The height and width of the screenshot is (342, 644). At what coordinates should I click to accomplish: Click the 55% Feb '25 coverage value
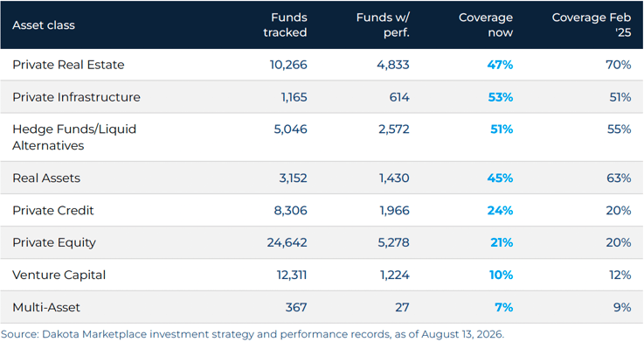click(620, 129)
